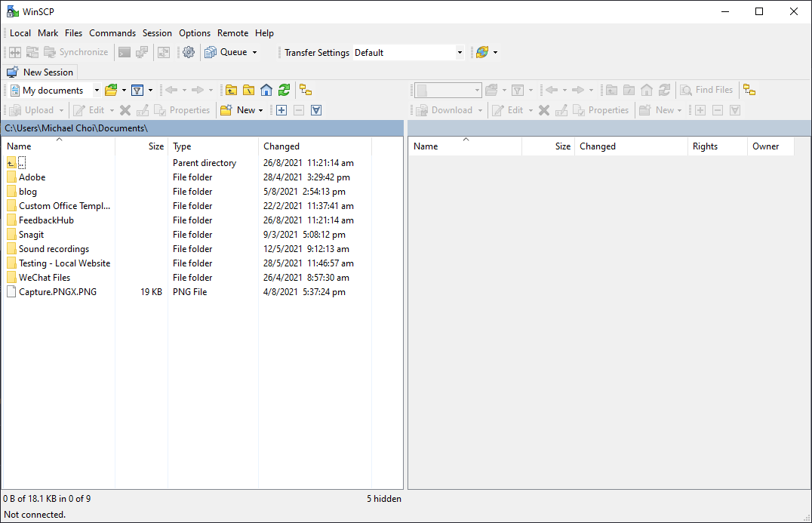Sort local files by Changed column

click(x=315, y=146)
